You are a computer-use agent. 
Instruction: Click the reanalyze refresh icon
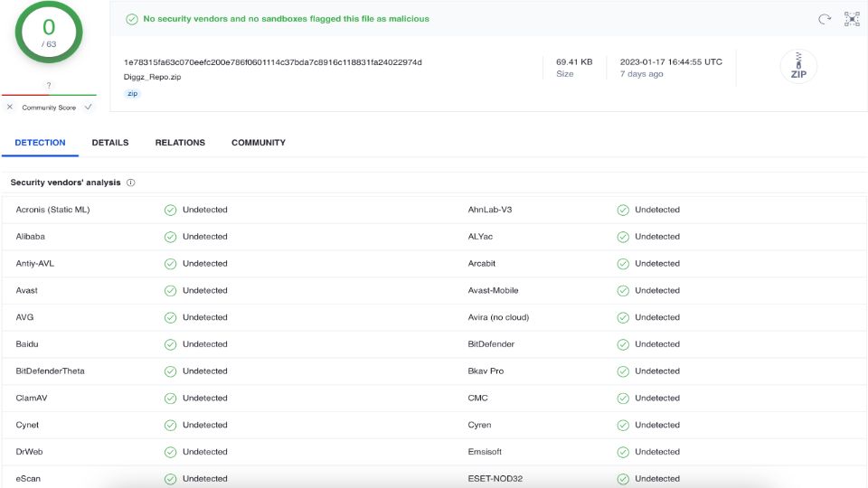click(825, 19)
